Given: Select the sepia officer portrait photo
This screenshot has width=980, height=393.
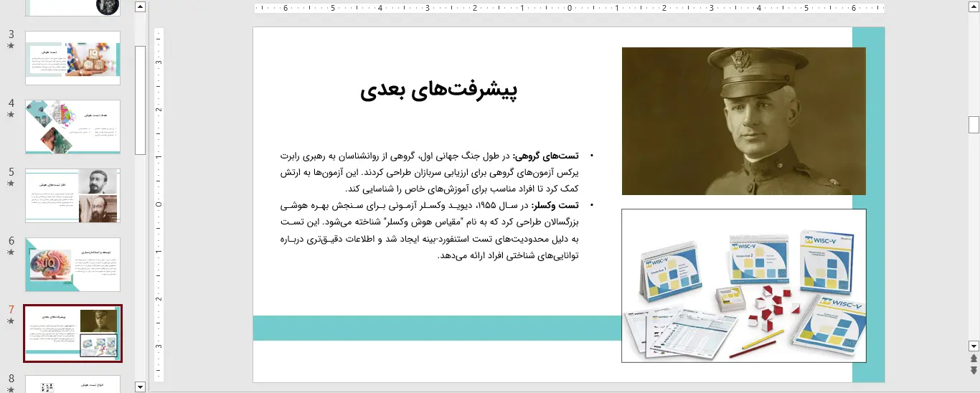Looking at the screenshot, I should pyautogui.click(x=743, y=121).
